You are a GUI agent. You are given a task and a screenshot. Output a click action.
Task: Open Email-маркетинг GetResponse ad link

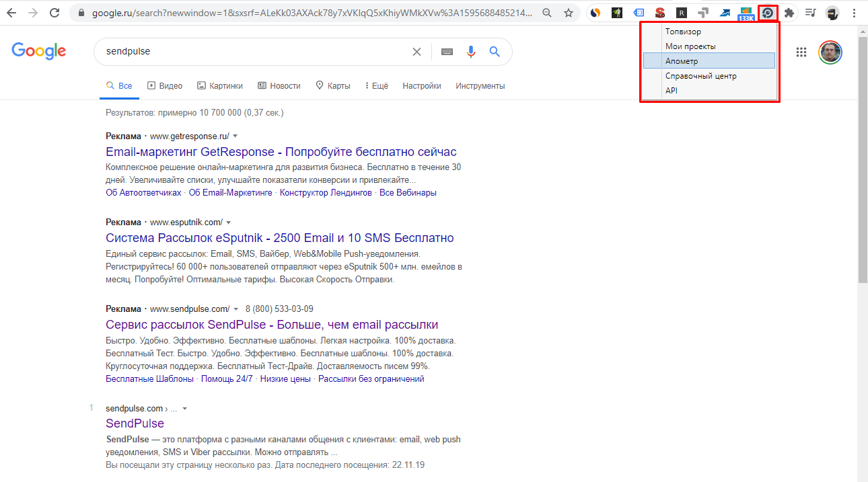(x=281, y=152)
